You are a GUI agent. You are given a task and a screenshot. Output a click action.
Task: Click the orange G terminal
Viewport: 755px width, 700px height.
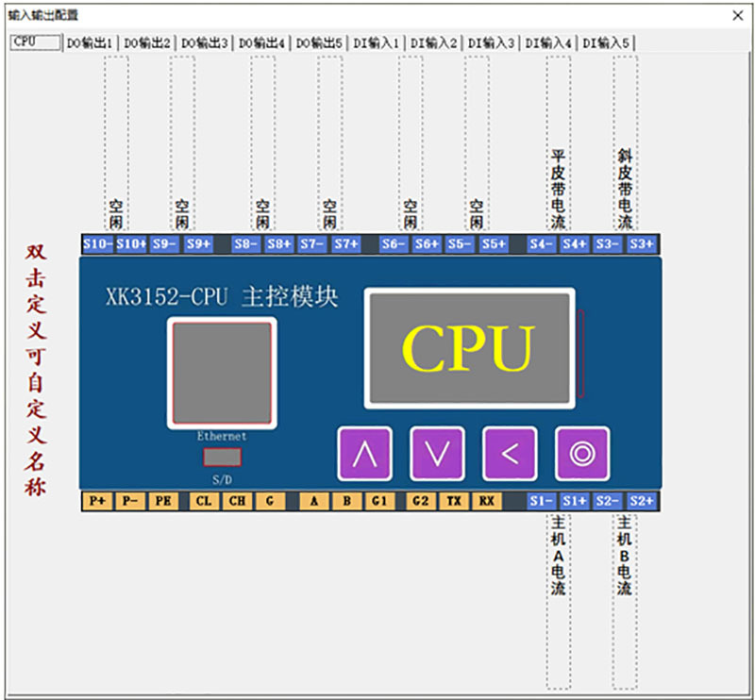click(271, 501)
